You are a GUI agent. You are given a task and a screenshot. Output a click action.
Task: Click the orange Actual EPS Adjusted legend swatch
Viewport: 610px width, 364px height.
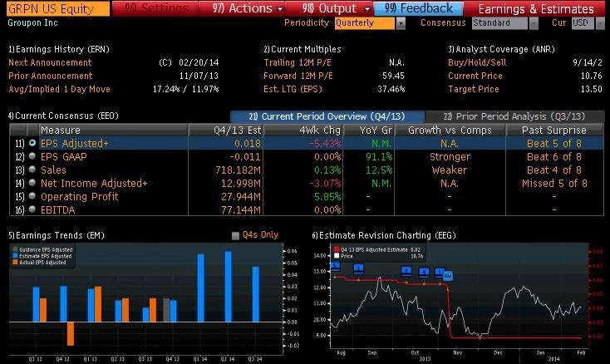pyautogui.click(x=15, y=262)
